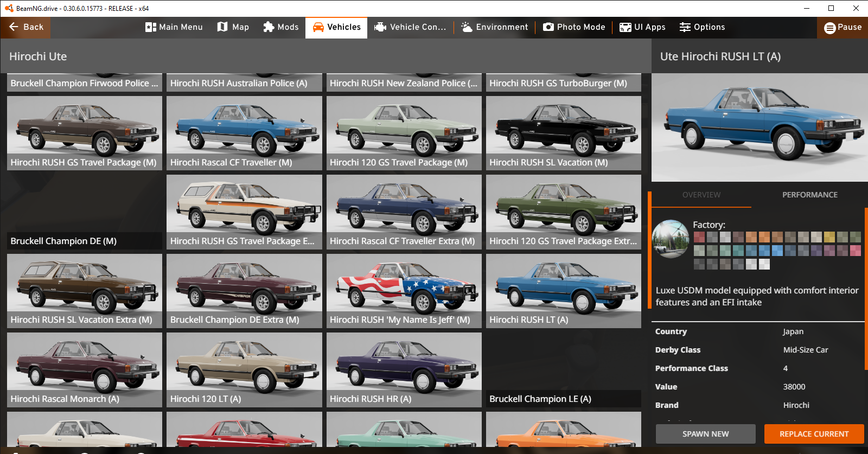Click the Derby Class value 'Mid-Size Car'

pos(806,350)
